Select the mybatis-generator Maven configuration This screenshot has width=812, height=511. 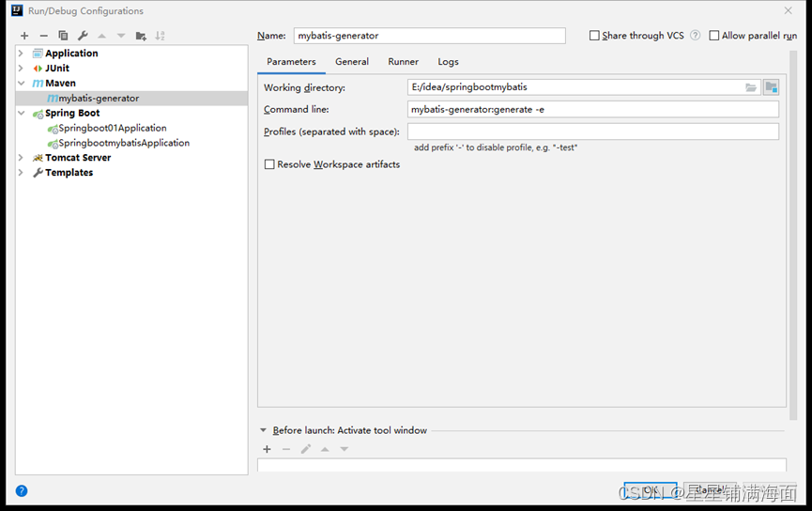131,98
